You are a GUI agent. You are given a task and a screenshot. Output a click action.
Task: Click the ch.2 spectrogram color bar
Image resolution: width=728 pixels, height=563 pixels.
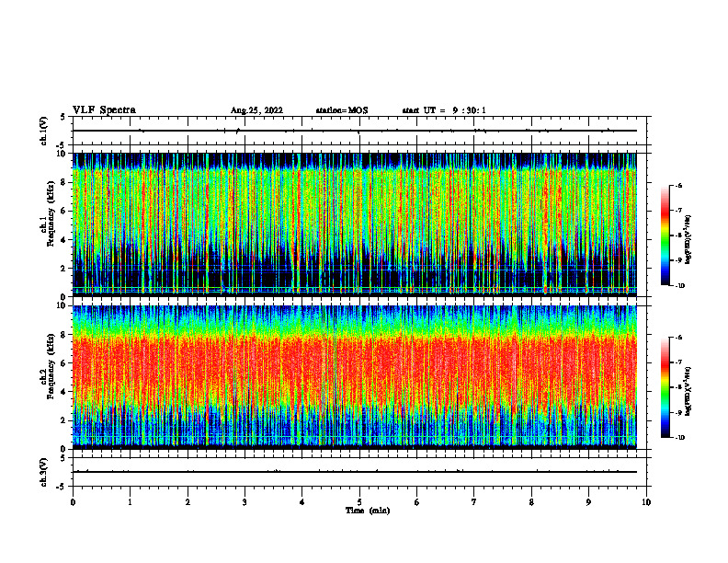tap(665, 387)
